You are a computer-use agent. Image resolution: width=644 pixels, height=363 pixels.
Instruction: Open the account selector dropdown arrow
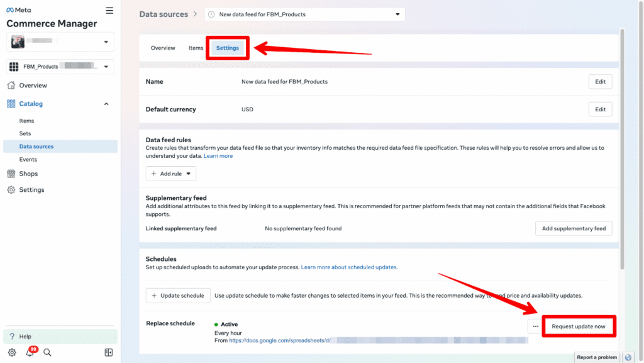[106, 42]
